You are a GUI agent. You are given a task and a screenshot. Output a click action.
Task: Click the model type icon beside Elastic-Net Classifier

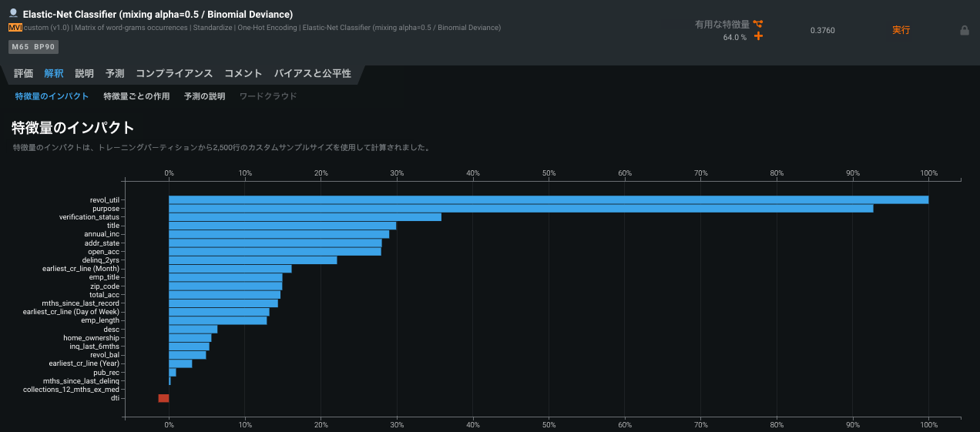click(13, 14)
